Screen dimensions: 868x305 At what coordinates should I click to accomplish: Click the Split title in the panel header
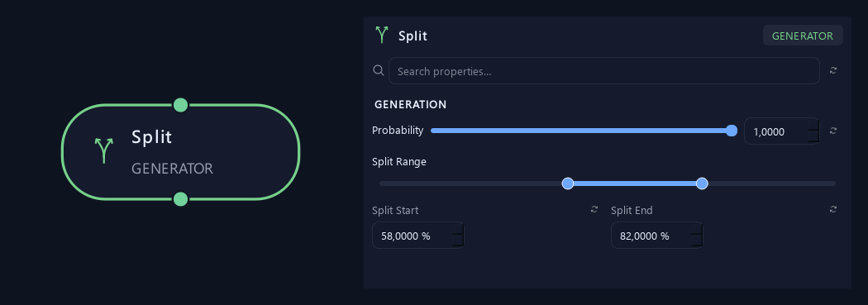pyautogui.click(x=413, y=36)
